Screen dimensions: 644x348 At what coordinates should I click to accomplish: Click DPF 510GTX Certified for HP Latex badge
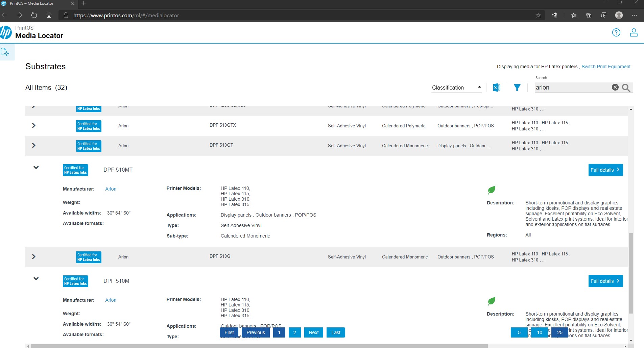coord(89,126)
